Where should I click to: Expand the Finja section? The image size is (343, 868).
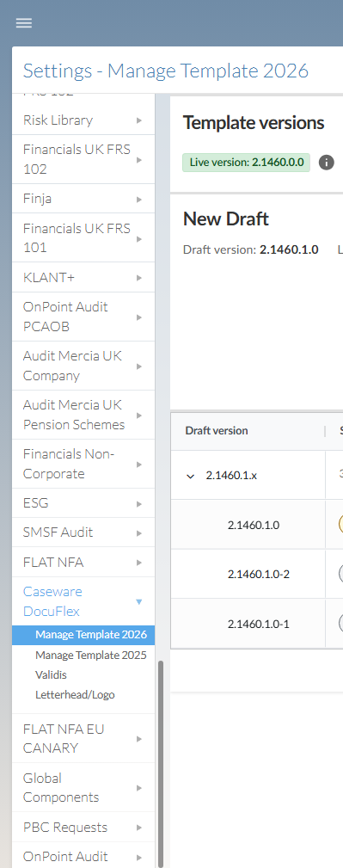coord(83,199)
